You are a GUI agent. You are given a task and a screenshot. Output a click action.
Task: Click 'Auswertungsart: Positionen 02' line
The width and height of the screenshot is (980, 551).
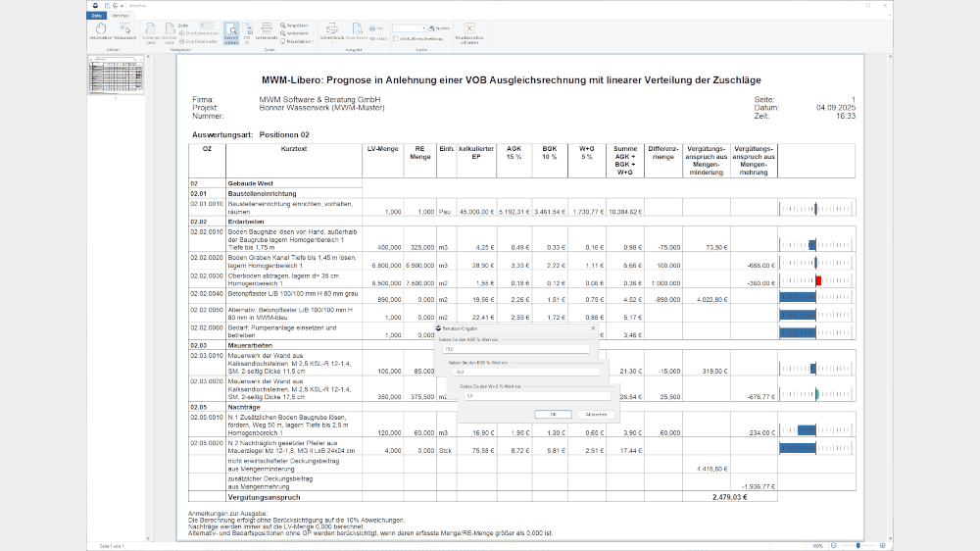point(251,134)
